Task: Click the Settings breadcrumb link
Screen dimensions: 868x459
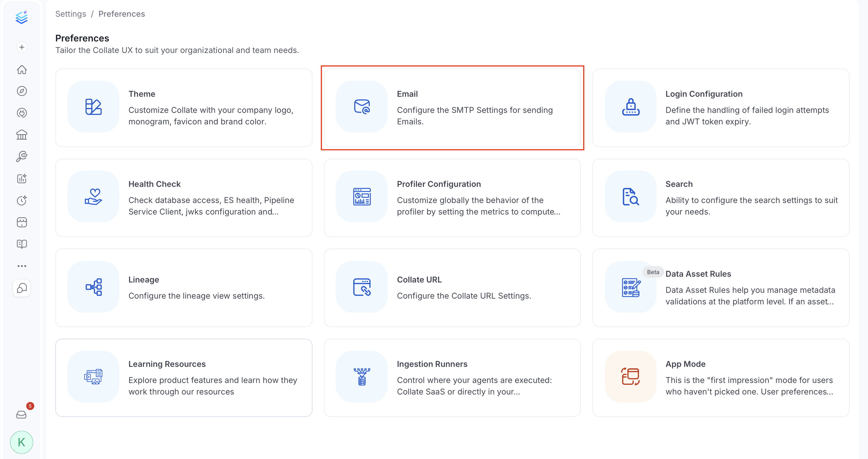Action: pyautogui.click(x=71, y=14)
